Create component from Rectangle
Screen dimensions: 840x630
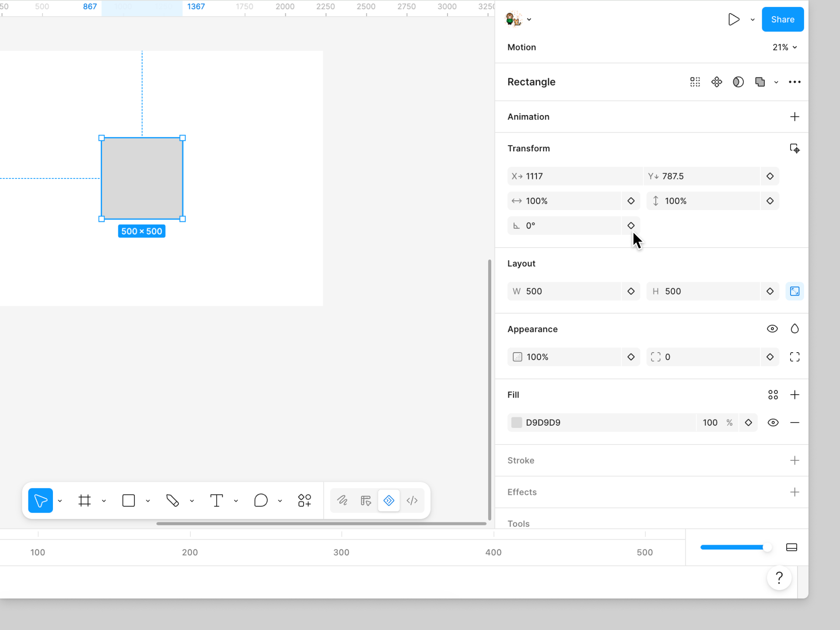coord(717,82)
